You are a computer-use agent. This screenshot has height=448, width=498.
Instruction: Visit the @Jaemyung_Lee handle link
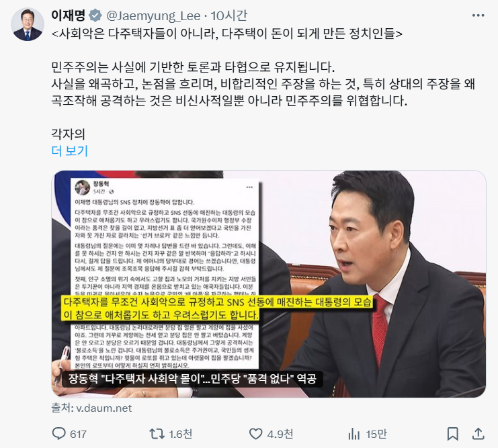[x=153, y=16]
